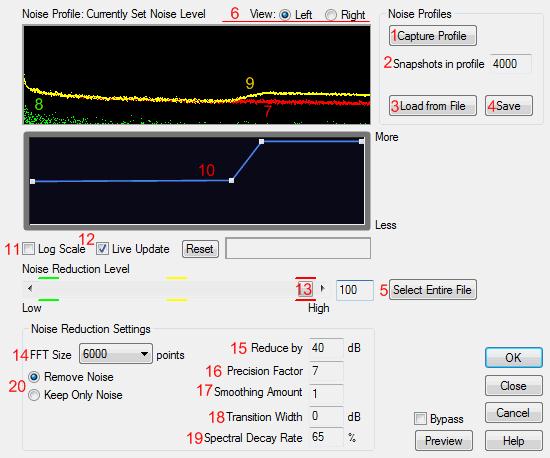The height and width of the screenshot is (458, 550).
Task: Click Select Entire File button
Action: click(x=432, y=290)
